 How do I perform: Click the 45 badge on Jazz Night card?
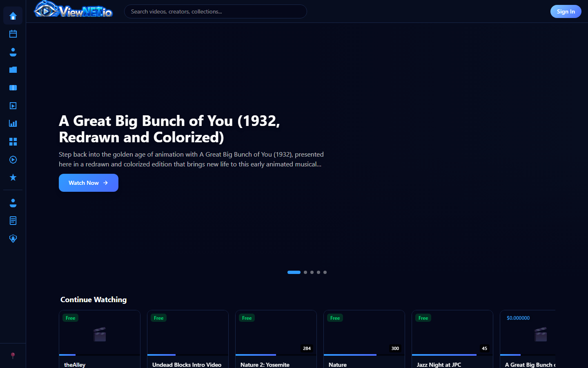click(x=485, y=348)
